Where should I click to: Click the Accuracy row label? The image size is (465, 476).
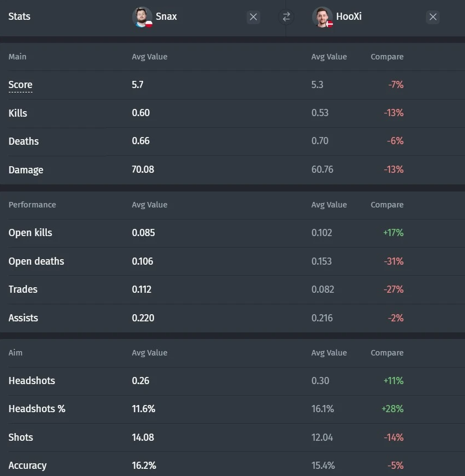[x=28, y=466]
